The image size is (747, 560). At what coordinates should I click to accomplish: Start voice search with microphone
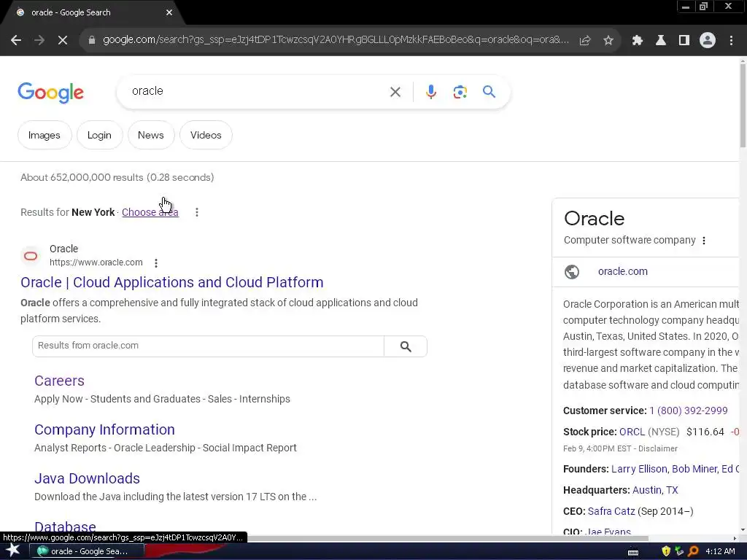click(x=430, y=92)
